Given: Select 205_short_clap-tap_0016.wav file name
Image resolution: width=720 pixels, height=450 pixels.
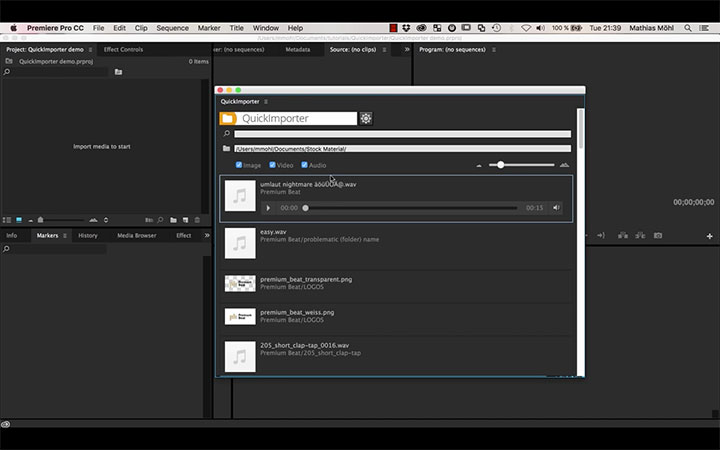Looking at the screenshot, I should tap(304, 345).
